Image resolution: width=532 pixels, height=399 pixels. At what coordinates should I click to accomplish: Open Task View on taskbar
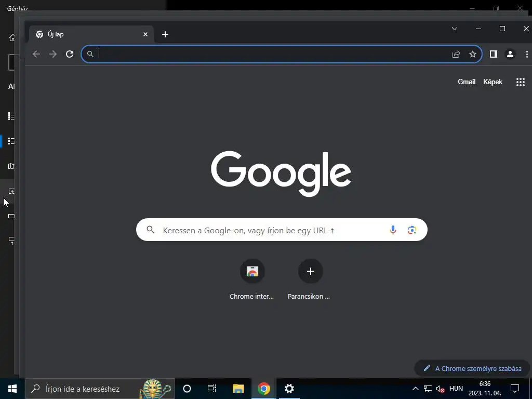[x=212, y=389]
